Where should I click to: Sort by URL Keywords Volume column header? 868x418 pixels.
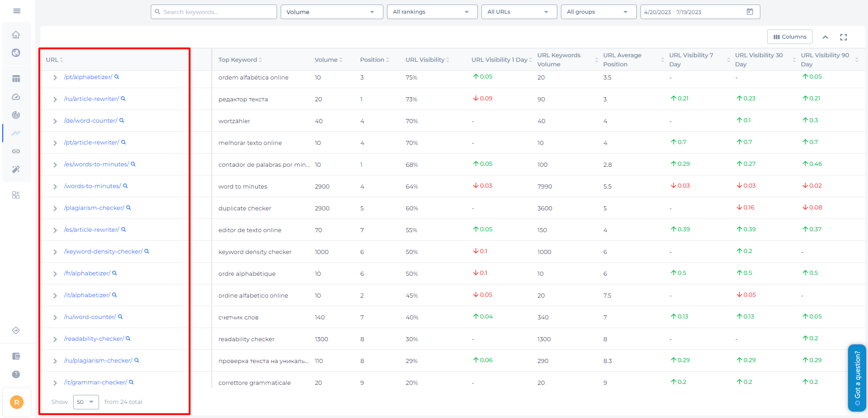pyautogui.click(x=567, y=60)
